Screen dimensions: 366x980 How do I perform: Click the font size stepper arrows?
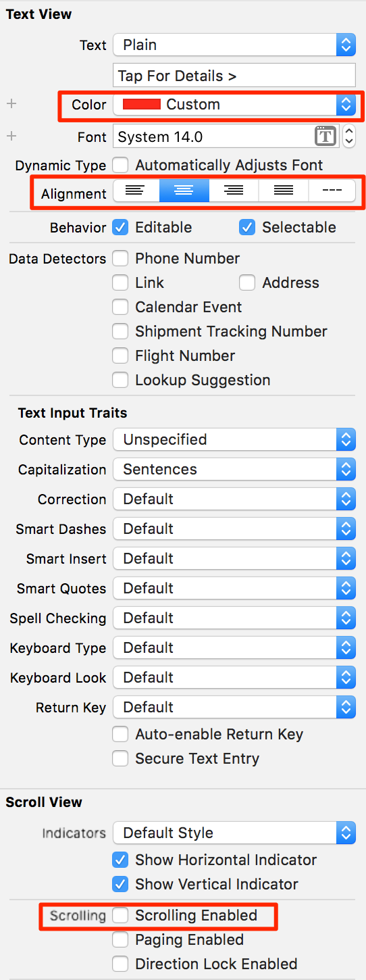[349, 137]
